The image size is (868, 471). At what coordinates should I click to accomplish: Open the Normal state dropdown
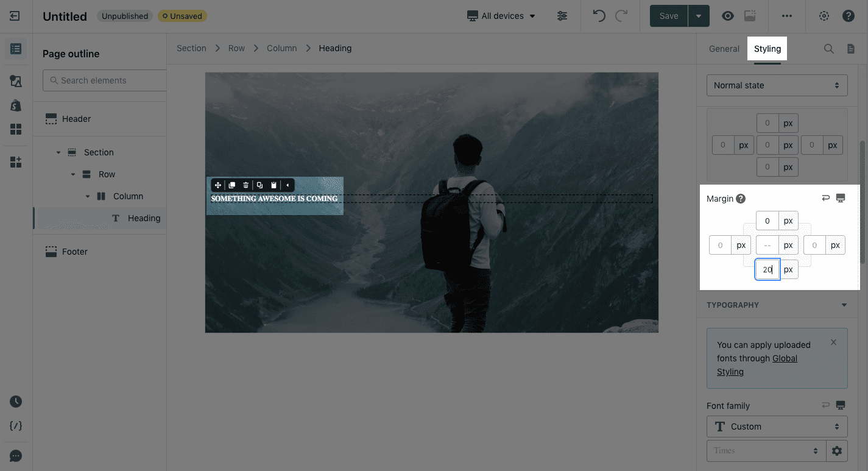pyautogui.click(x=777, y=85)
